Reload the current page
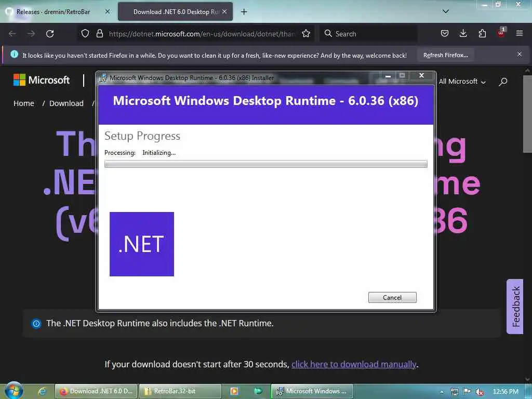This screenshot has height=399, width=532. (50, 34)
